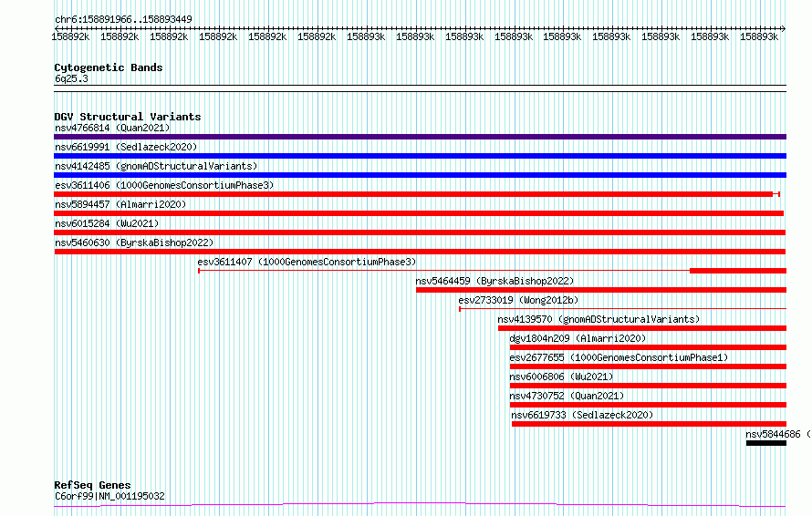The height and width of the screenshot is (516, 812).
Task: Open the C6orf99|NM_001195032 gene label
Action: click(x=109, y=496)
